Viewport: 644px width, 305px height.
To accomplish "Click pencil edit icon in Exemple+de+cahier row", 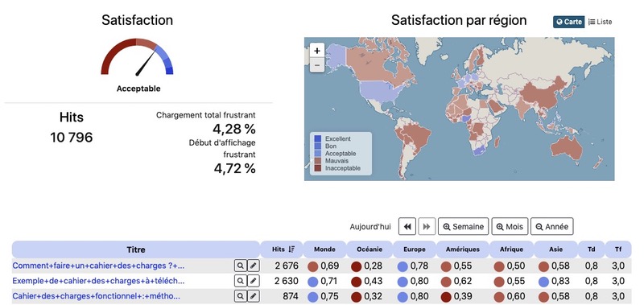I will [254, 281].
